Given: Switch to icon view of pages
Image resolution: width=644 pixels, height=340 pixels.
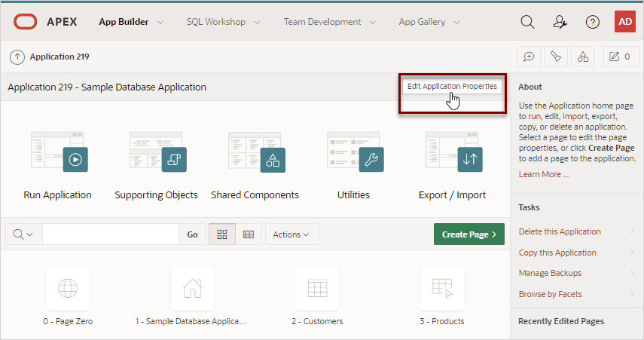Looking at the screenshot, I should coord(222,234).
